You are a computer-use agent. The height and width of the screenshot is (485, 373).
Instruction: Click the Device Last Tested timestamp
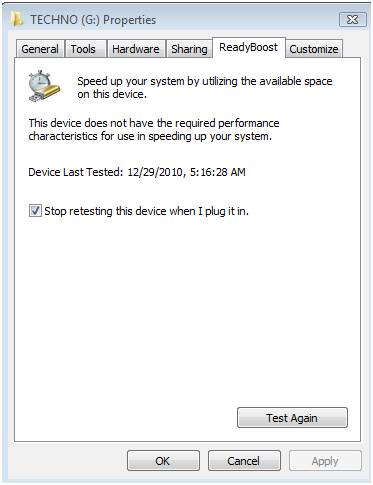137,172
